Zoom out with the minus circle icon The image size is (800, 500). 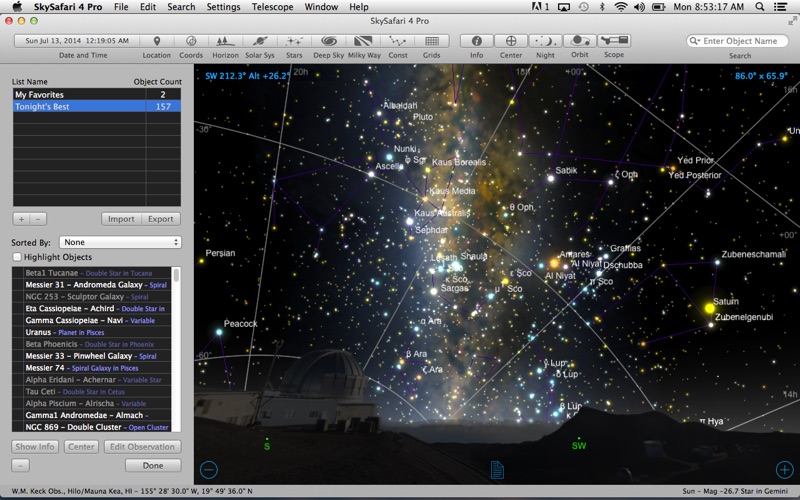(209, 469)
